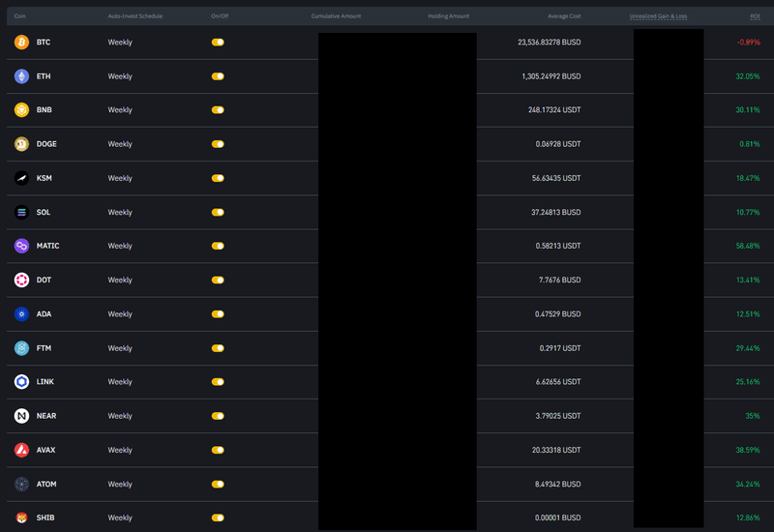
Task: Click MATIC ROI value 58.48%
Action: tap(748, 246)
